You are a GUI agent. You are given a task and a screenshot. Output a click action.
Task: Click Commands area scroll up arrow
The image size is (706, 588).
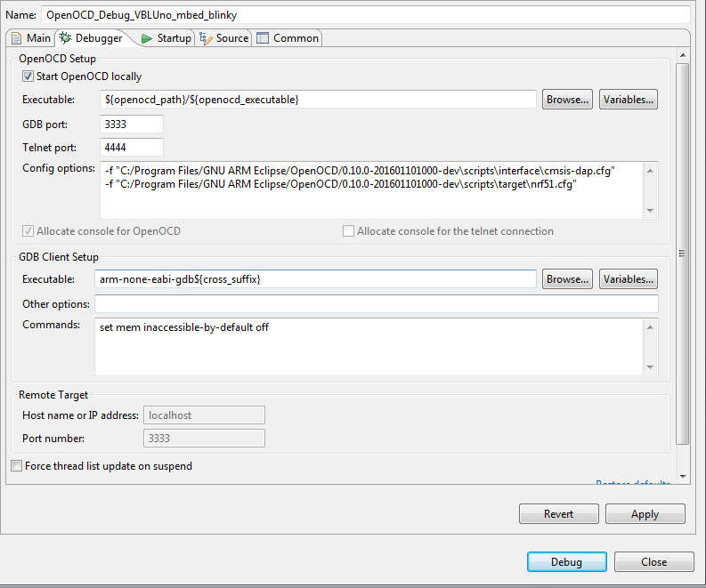[650, 327]
